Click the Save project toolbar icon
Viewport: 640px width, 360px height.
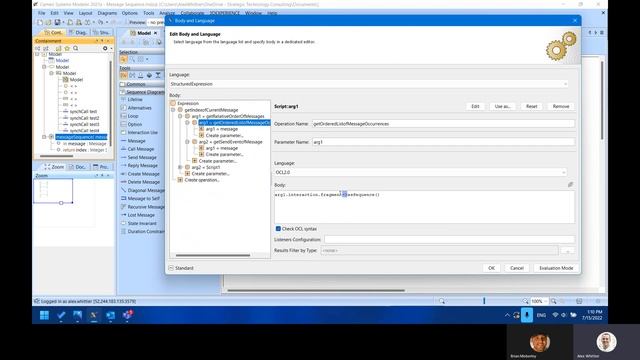(x=58, y=22)
